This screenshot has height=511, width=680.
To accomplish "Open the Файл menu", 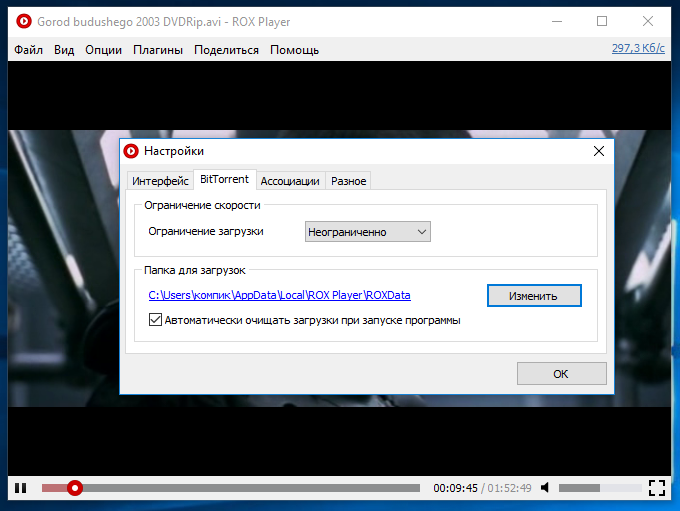I will coord(28,50).
